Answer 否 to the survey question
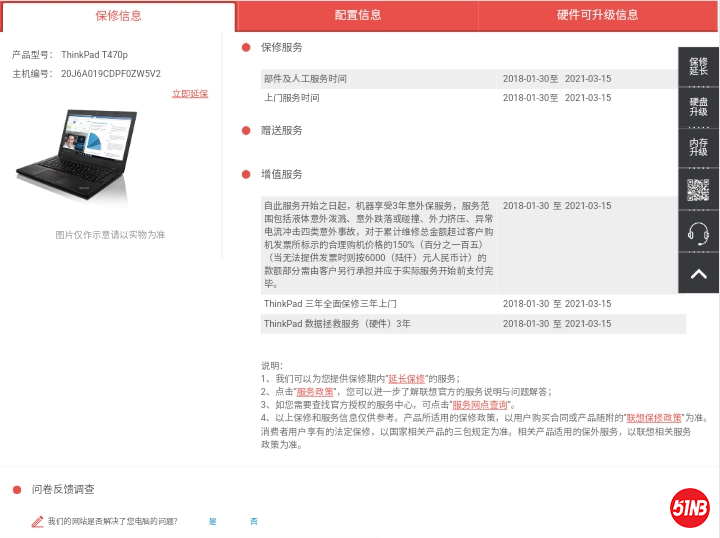 [253, 521]
